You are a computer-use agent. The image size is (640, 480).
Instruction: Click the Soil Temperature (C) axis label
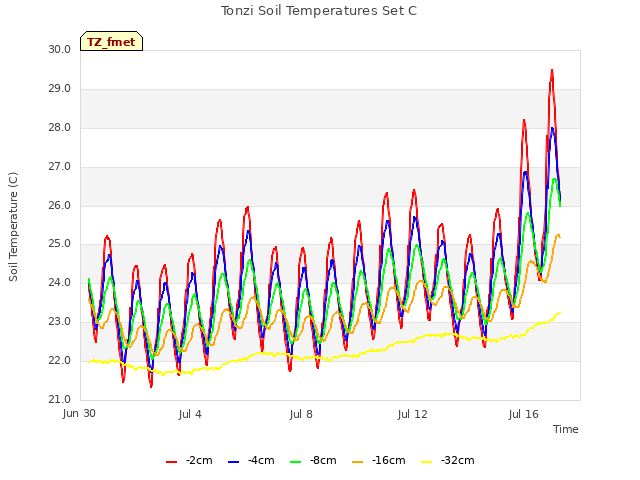13,227
